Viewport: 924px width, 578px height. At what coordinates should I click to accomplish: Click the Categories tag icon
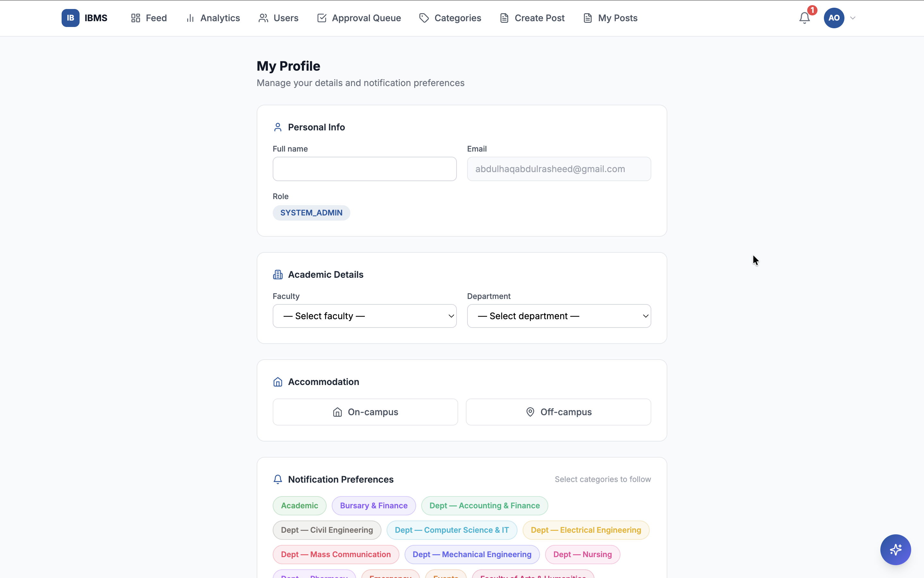[x=424, y=18]
